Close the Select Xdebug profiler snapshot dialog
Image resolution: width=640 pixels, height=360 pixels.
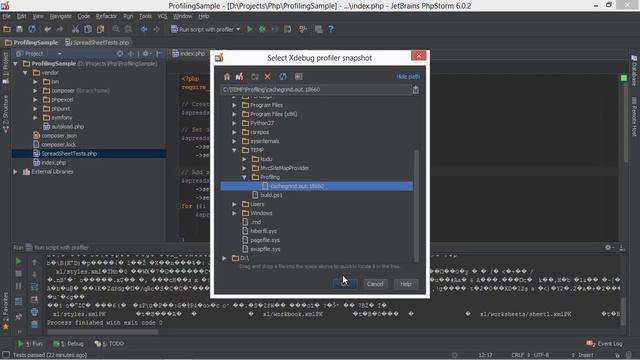[418, 56]
